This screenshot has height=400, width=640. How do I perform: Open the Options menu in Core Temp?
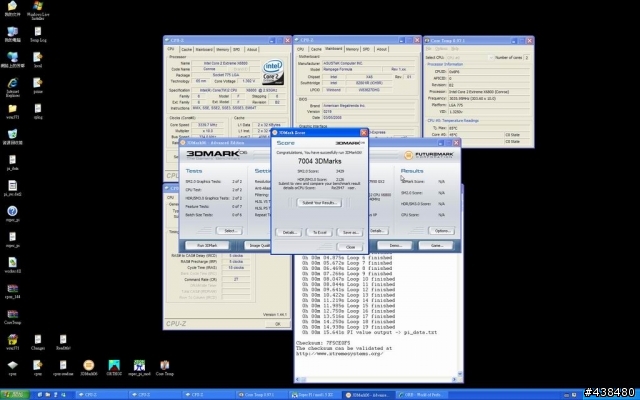tap(441, 49)
